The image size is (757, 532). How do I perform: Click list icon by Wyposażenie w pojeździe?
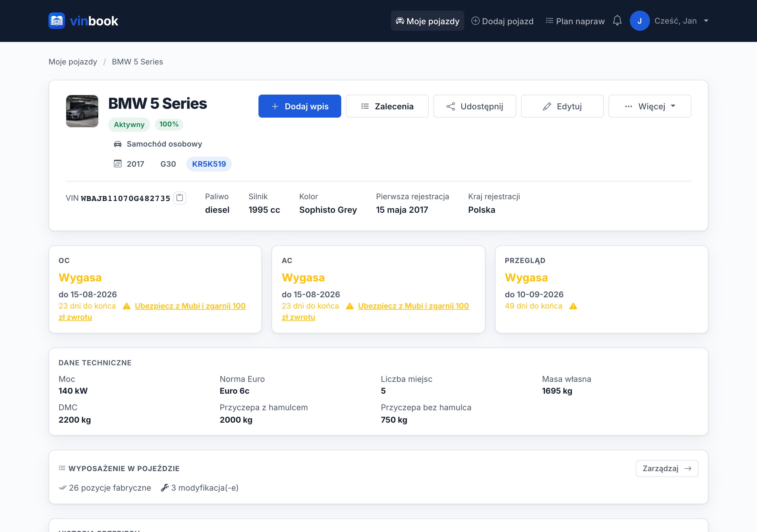(62, 468)
